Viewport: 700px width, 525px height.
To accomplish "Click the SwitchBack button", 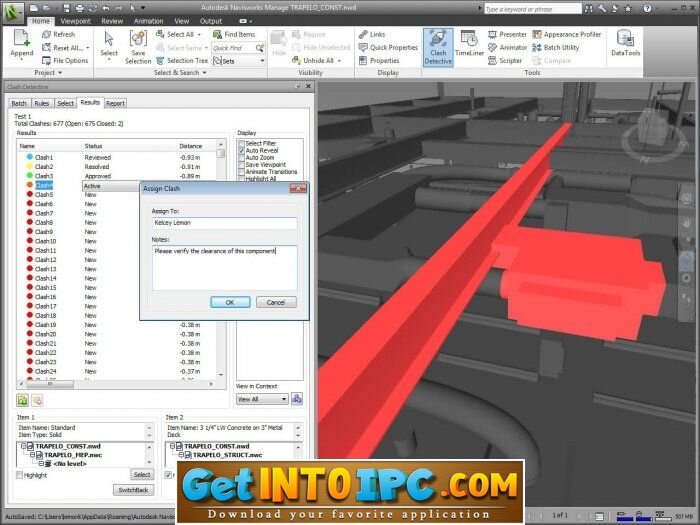I will click(133, 490).
